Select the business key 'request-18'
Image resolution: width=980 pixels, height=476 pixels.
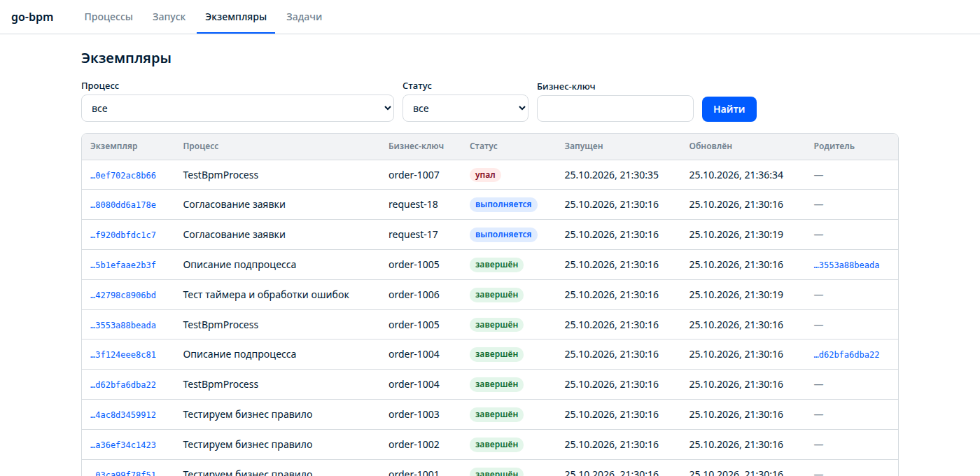[413, 204]
